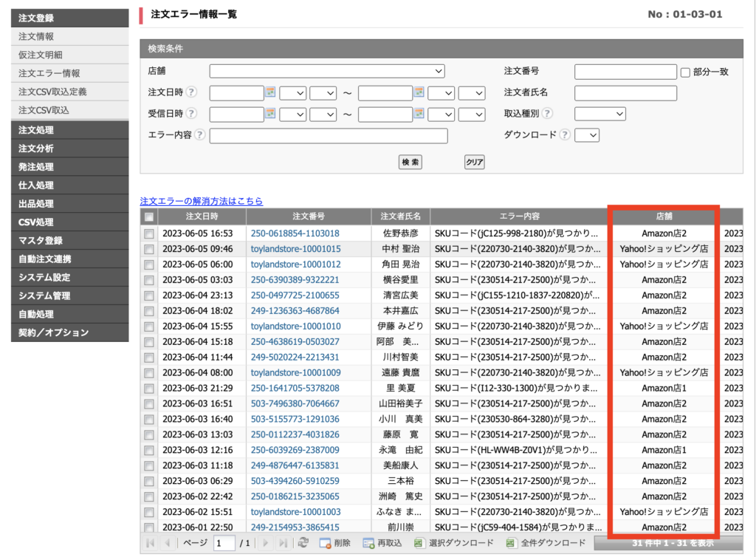756x557 pixels.
Task: Check row for order 250-0112237-4031826
Action: tap(149, 435)
